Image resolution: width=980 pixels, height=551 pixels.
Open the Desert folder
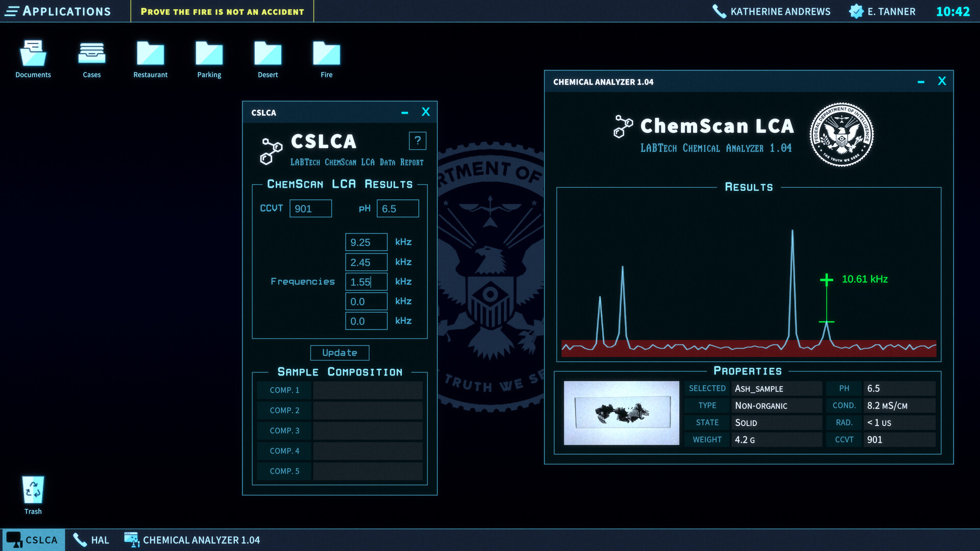click(x=267, y=53)
